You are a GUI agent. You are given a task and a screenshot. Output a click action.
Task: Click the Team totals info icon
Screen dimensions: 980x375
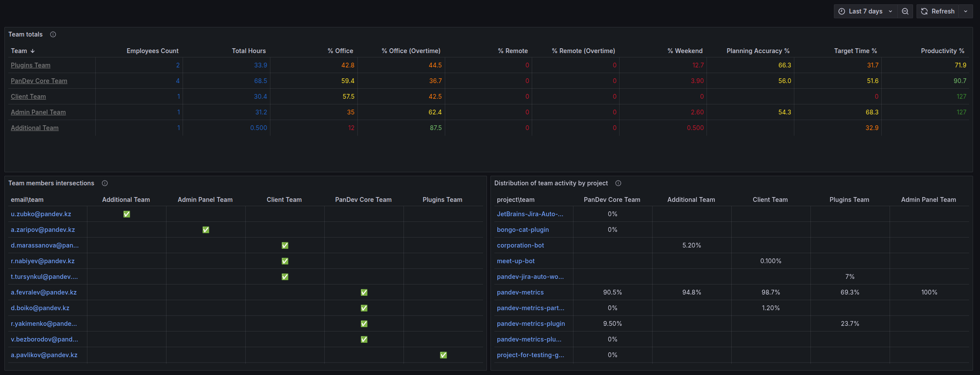click(x=53, y=34)
